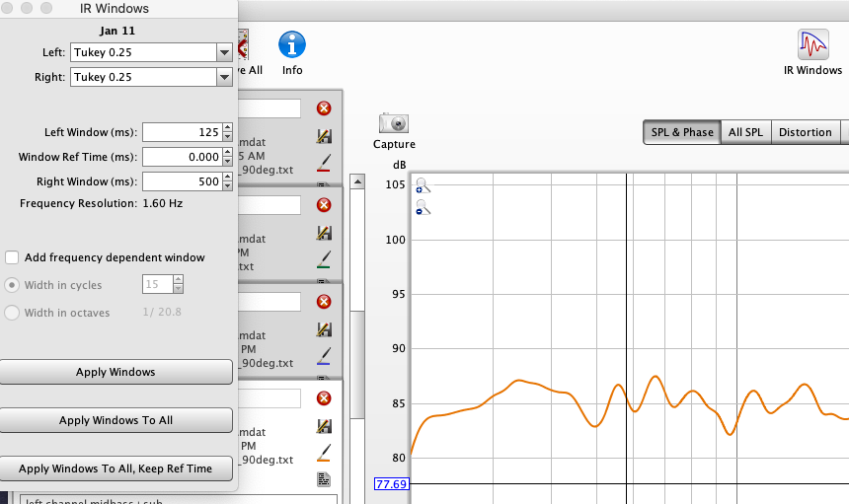
Task: Increase Left Window ms stepper value
Action: 228,127
